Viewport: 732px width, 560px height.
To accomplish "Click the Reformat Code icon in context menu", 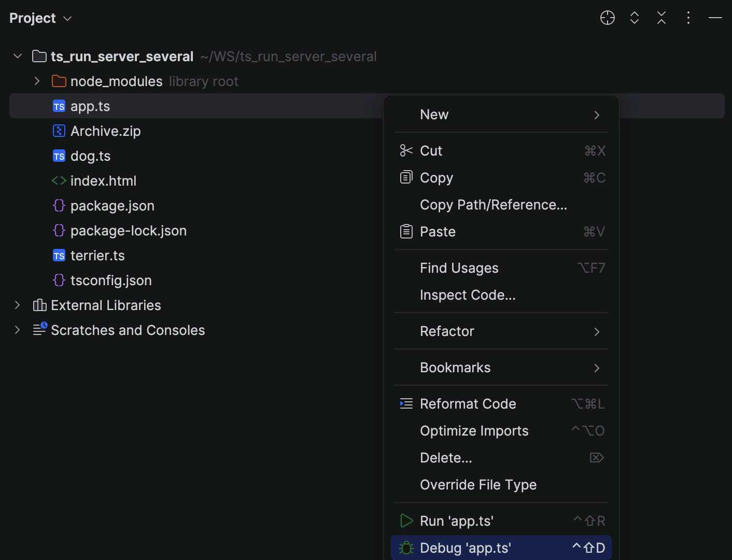I will pos(406,403).
